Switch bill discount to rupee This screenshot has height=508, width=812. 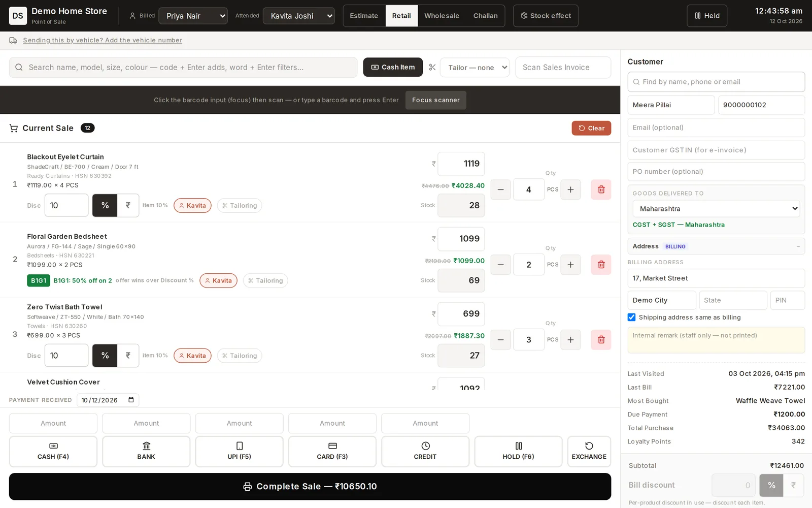pyautogui.click(x=794, y=485)
